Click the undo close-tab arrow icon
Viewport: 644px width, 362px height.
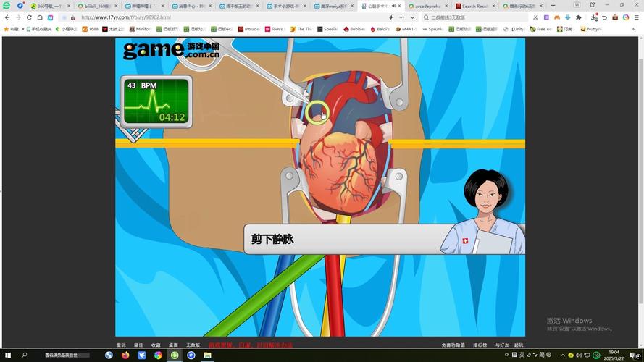point(604,17)
